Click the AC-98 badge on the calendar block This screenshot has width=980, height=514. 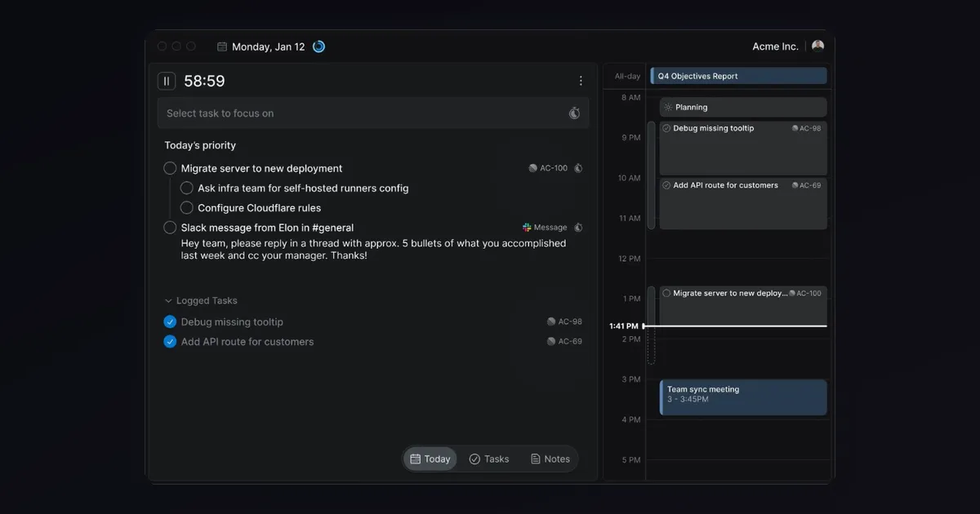(807, 128)
